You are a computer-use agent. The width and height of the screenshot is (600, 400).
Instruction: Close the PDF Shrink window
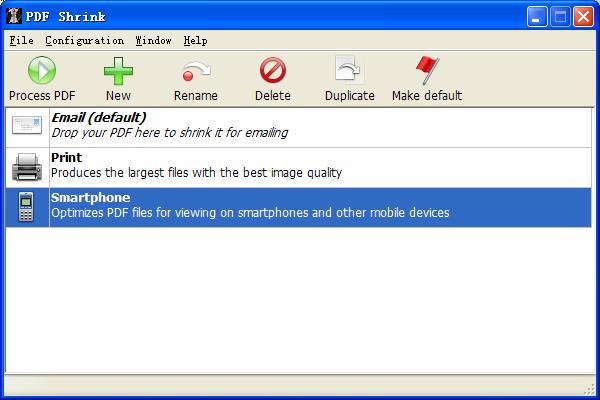click(583, 17)
